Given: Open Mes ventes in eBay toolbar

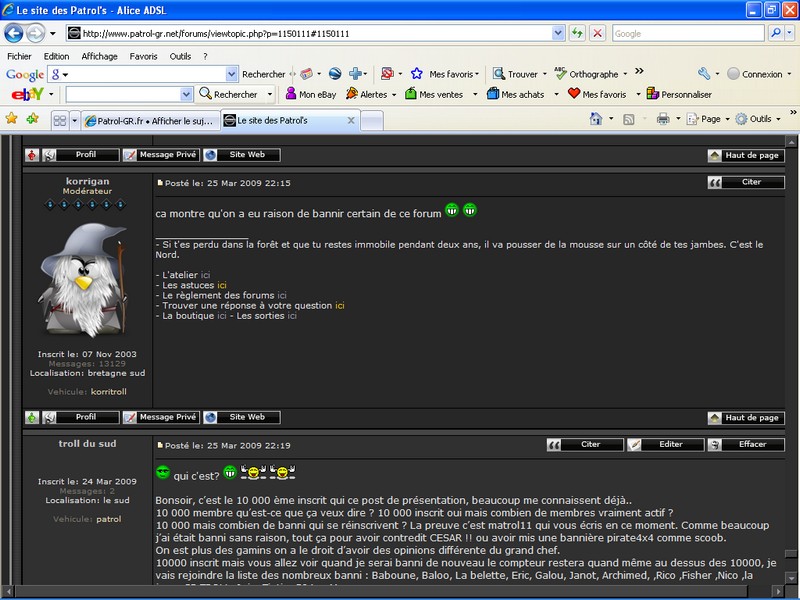Looking at the screenshot, I should (434, 94).
